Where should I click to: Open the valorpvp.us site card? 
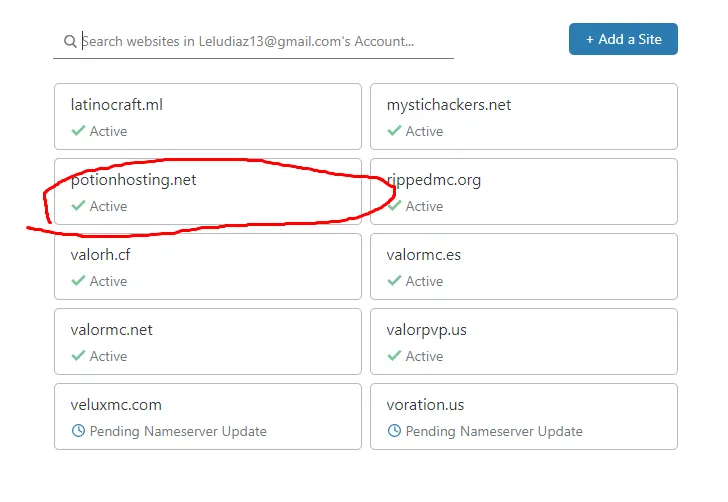524,341
